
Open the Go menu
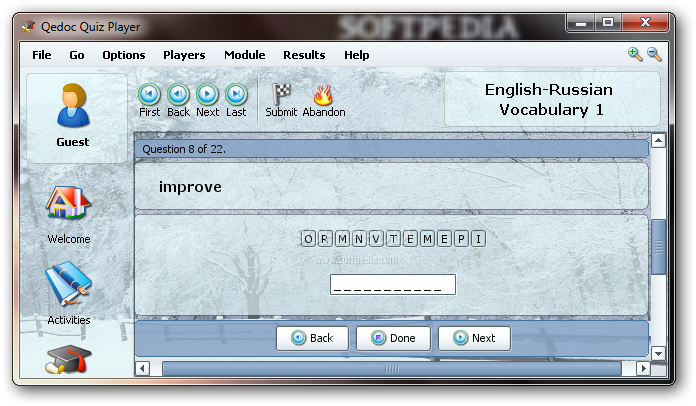(x=77, y=55)
